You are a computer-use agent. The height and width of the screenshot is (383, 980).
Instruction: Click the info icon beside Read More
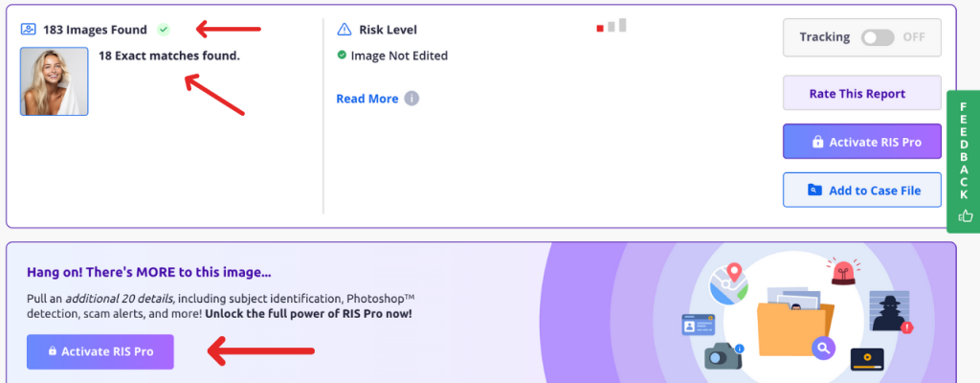[x=412, y=99]
